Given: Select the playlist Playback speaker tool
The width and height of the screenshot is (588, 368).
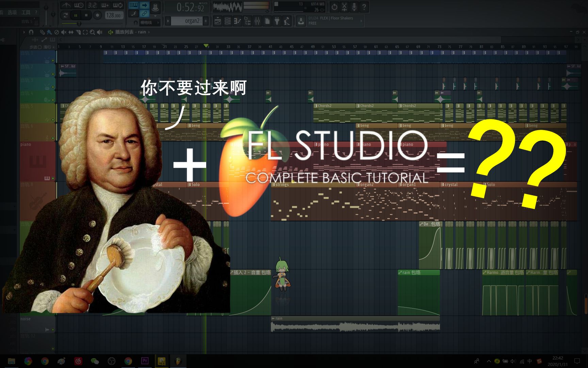Looking at the screenshot, I should tap(100, 32).
